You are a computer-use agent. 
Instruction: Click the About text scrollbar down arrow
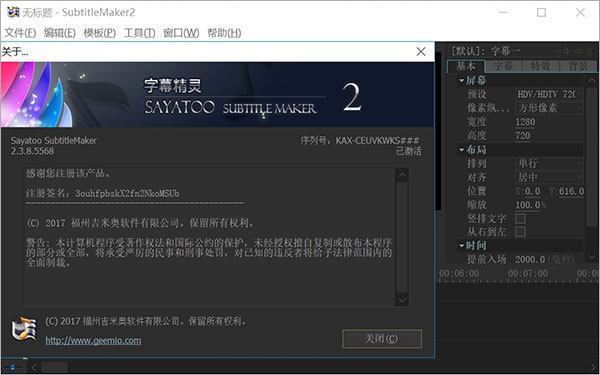click(402, 299)
